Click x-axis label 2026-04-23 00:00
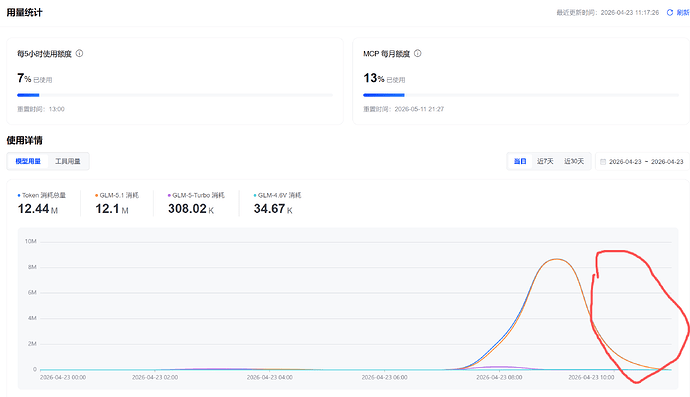The image size is (690, 397). 63,377
